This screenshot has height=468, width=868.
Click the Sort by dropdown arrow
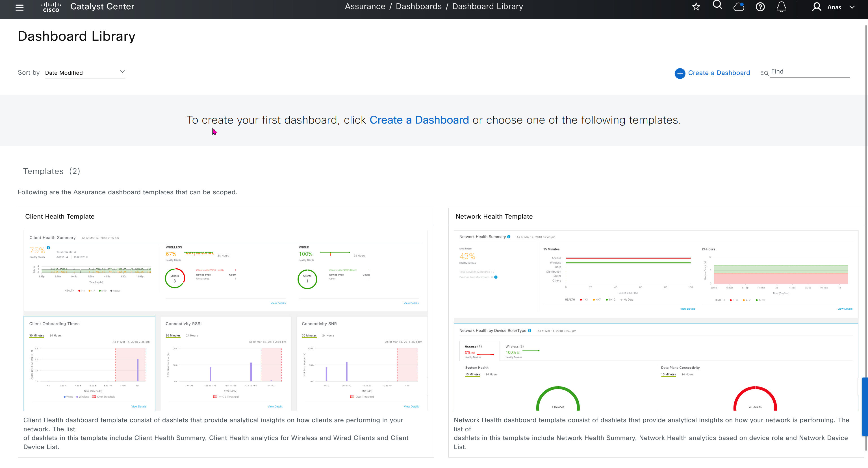point(122,72)
